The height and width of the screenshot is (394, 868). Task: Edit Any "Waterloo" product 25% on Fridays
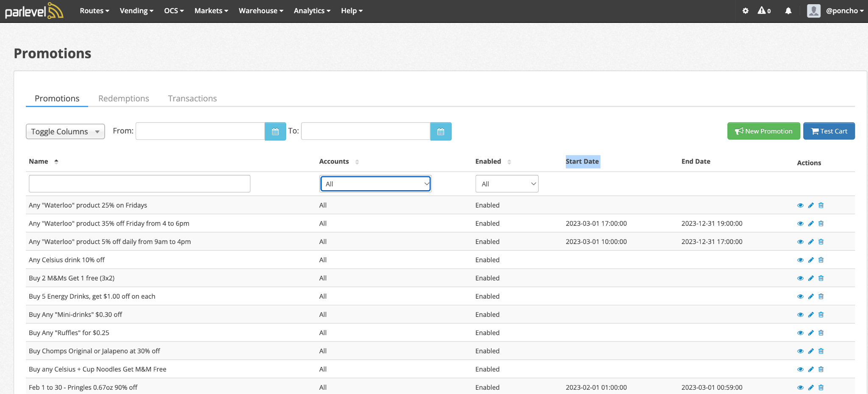tap(811, 205)
